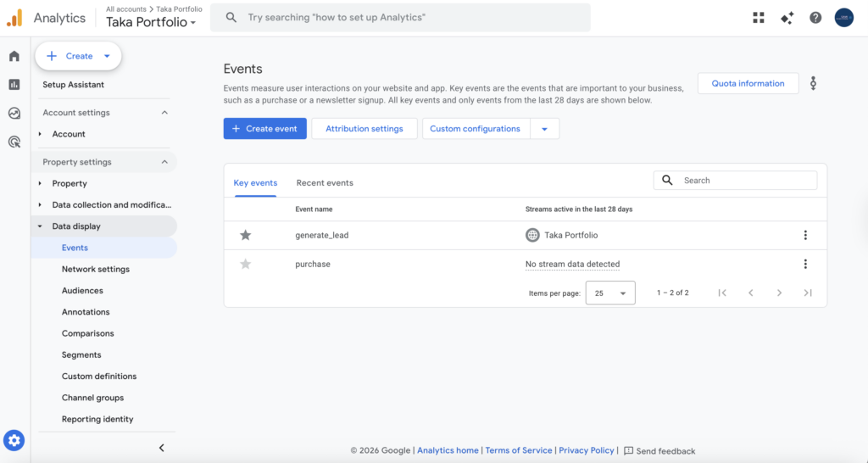Open the Advertising icon in left rail
Image resolution: width=868 pixels, height=463 pixels.
[14, 142]
